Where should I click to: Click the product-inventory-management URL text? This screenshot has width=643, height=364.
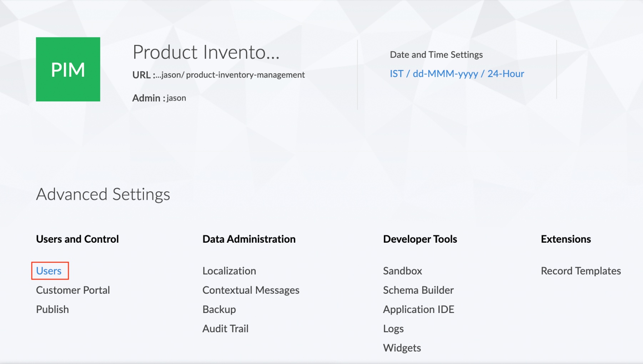click(245, 75)
